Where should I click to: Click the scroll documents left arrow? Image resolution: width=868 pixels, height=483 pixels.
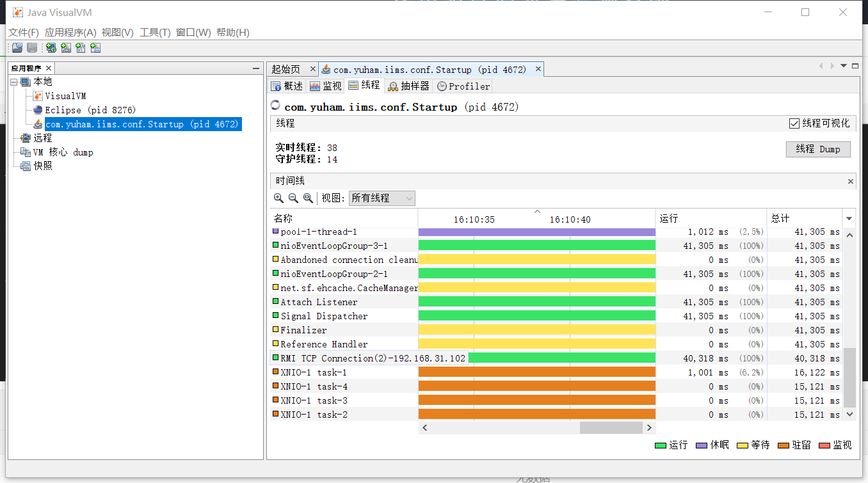[821, 66]
